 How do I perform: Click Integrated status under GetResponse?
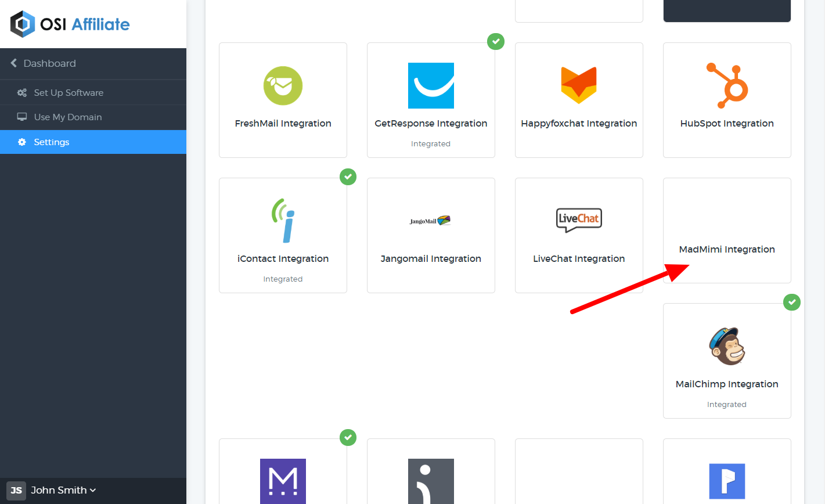tap(431, 144)
